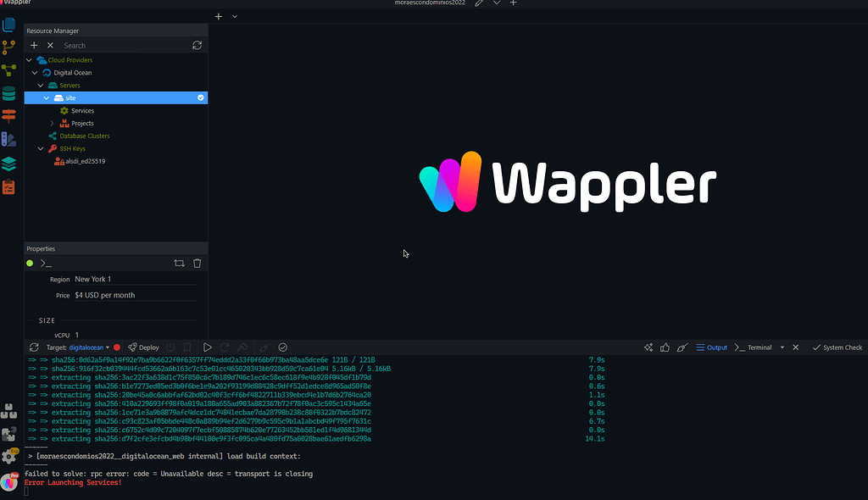Screen dimensions: 868x500
Task: Click the bookmark icon in bottom toolbar
Action: [x=187, y=347]
